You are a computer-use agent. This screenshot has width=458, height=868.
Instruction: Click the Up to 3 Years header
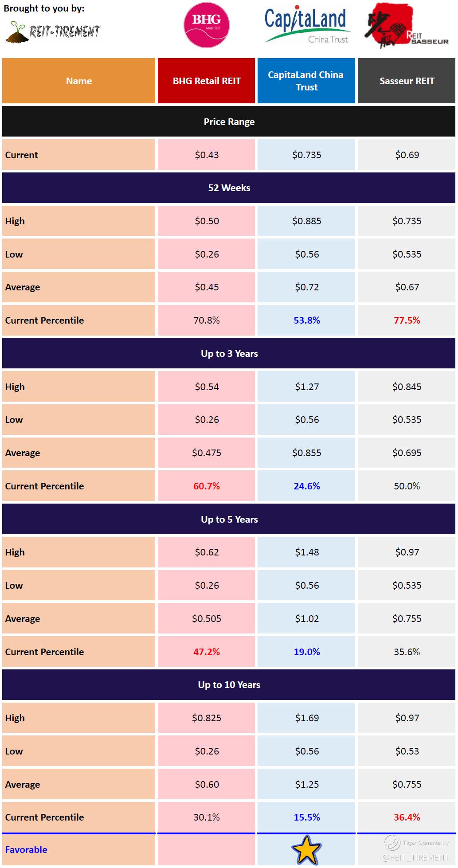(x=229, y=354)
